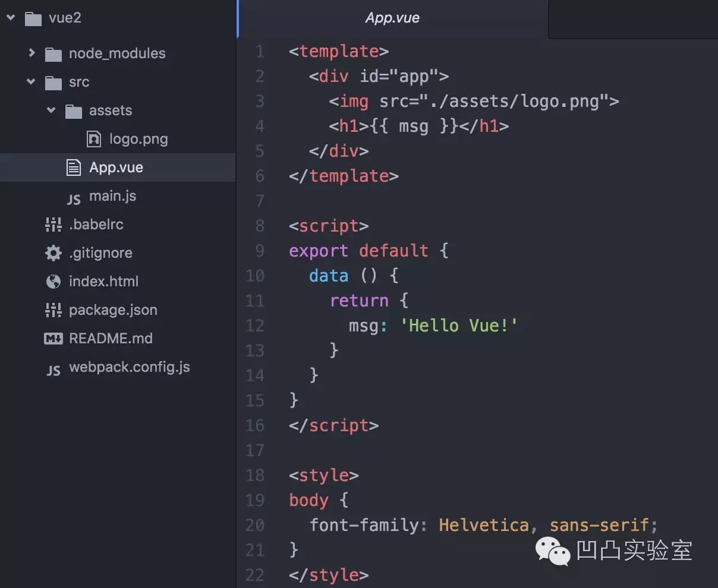Select the assets folder name
718x588 pixels.
point(111,110)
